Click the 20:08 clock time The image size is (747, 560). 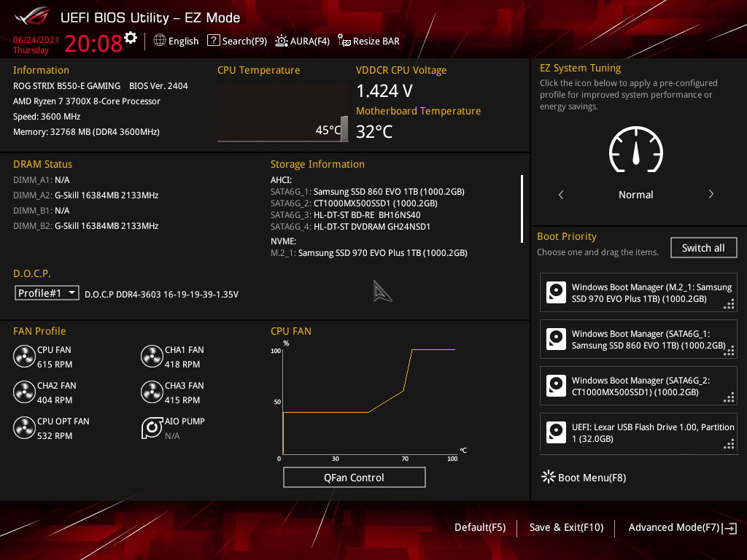(x=93, y=43)
